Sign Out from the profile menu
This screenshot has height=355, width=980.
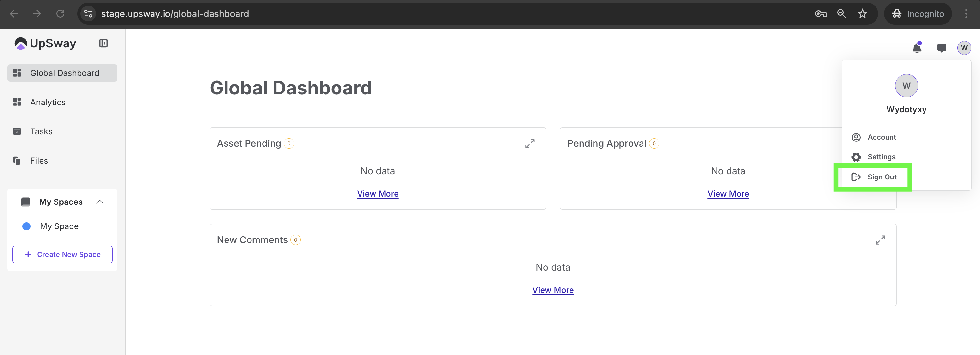point(881,177)
